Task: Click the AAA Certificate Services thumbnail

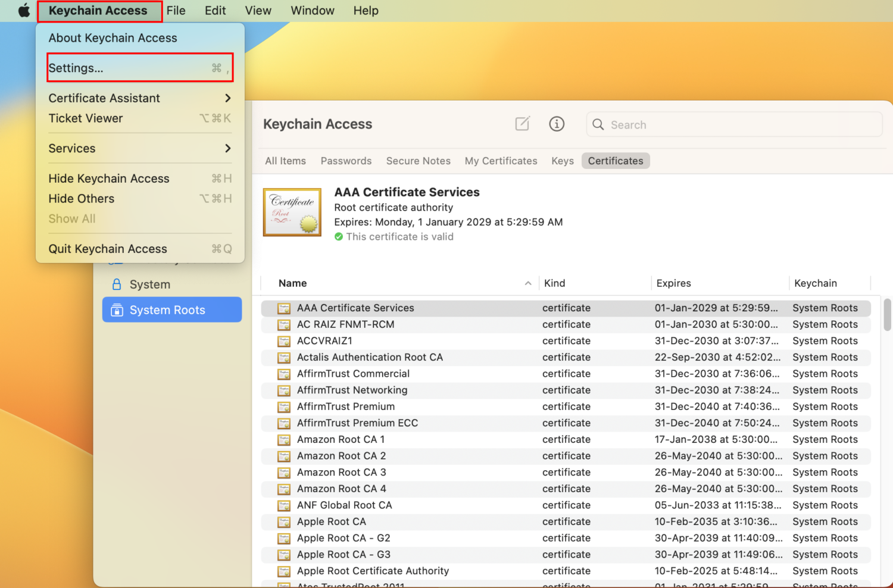Action: (292, 212)
